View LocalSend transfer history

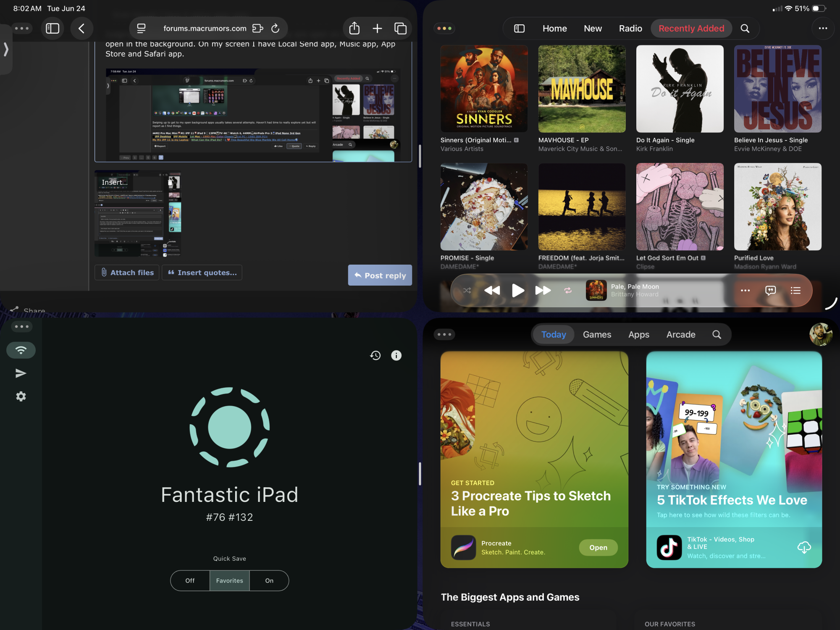tap(375, 356)
